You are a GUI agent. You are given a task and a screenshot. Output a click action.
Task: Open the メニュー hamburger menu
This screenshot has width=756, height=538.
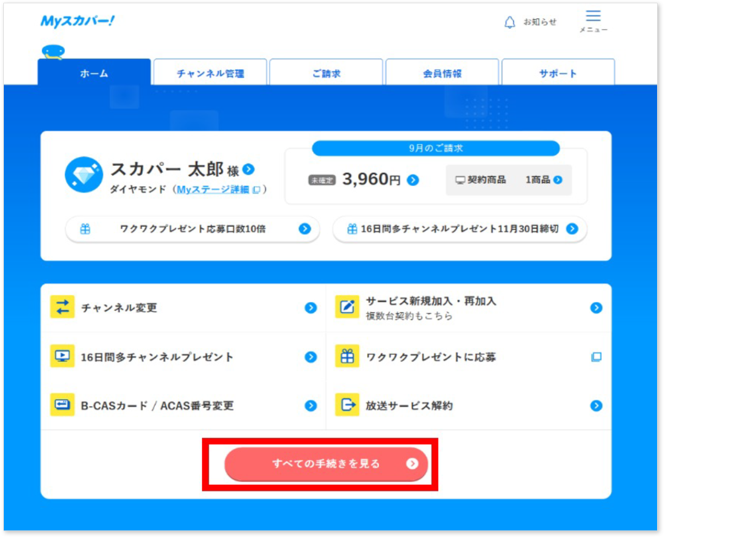pyautogui.click(x=593, y=21)
